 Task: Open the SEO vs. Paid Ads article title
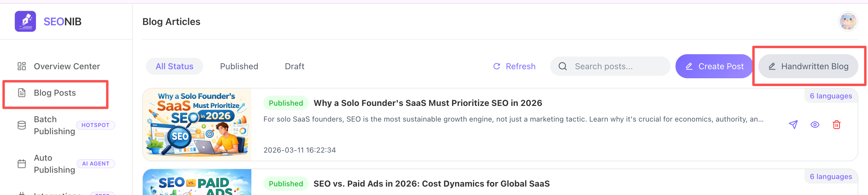(x=431, y=184)
